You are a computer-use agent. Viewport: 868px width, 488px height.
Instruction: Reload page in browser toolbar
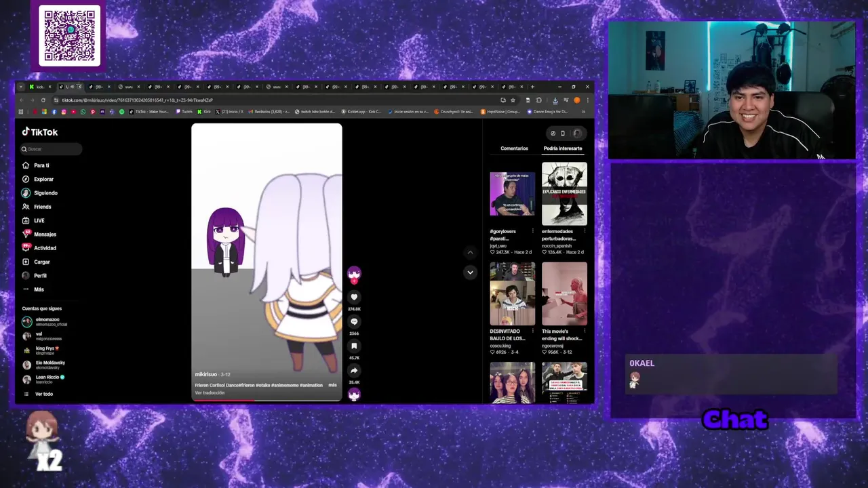43,100
